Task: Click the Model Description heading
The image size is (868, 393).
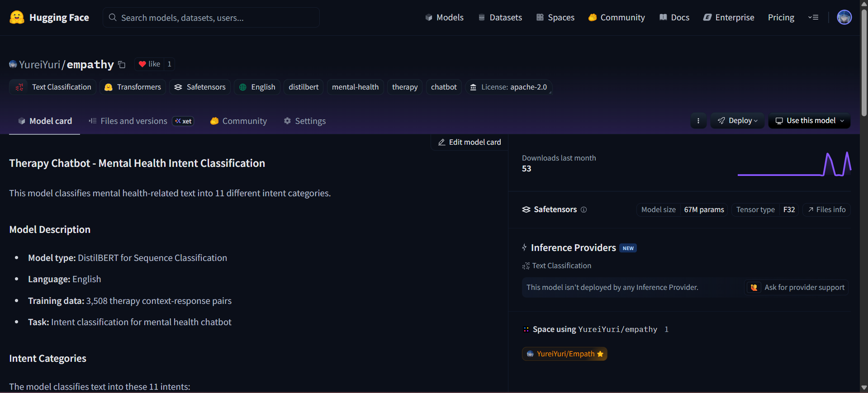Action: (x=50, y=229)
